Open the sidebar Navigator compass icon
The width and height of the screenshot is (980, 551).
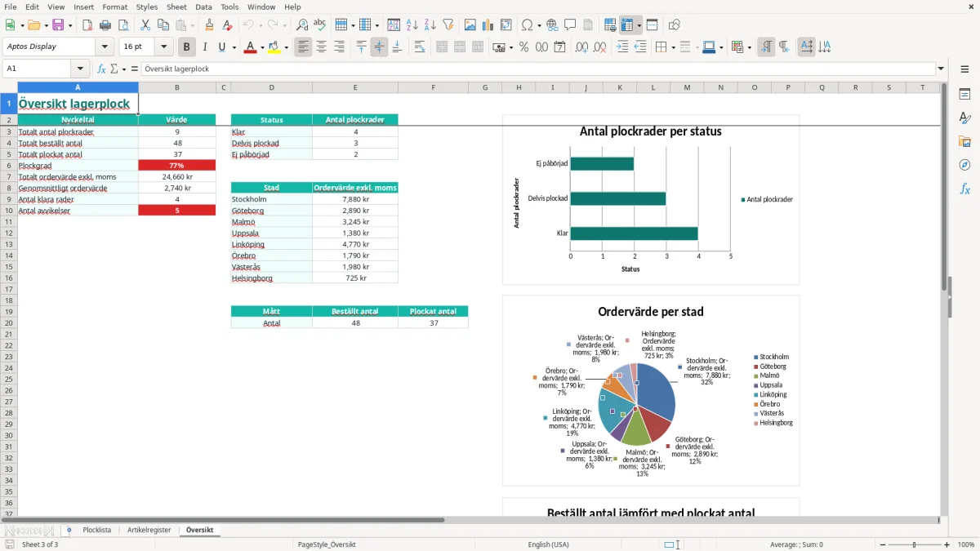point(964,165)
